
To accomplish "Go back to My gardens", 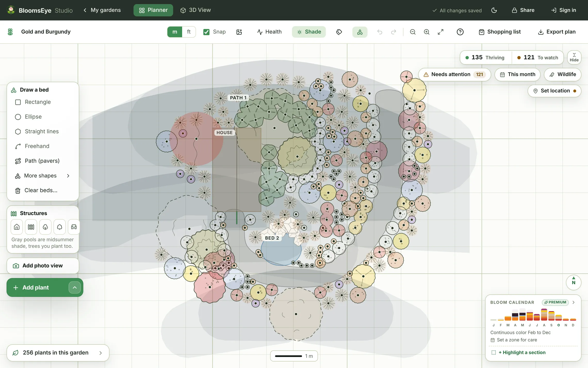I will point(102,10).
